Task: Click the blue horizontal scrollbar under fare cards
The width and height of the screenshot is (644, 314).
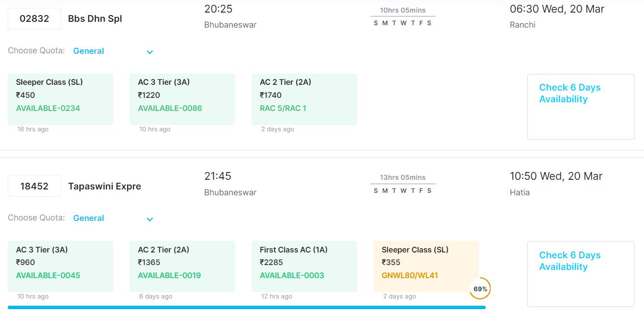Action: [x=246, y=307]
